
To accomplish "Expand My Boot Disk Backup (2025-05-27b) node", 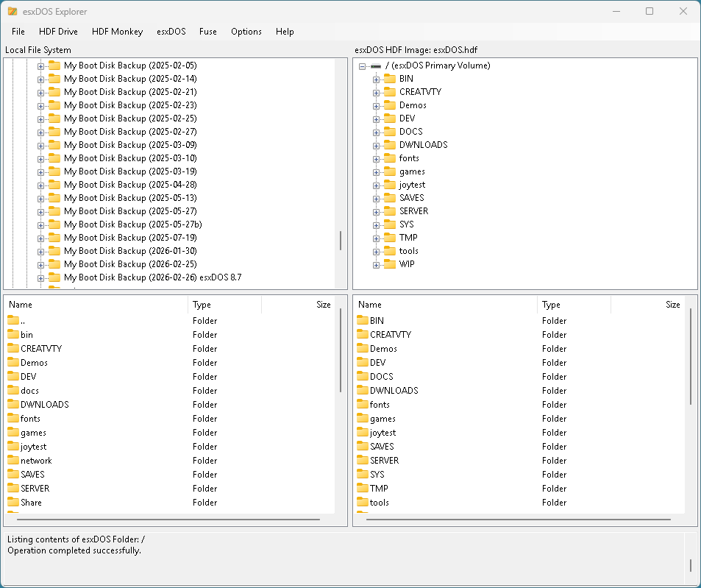I will click(x=40, y=225).
